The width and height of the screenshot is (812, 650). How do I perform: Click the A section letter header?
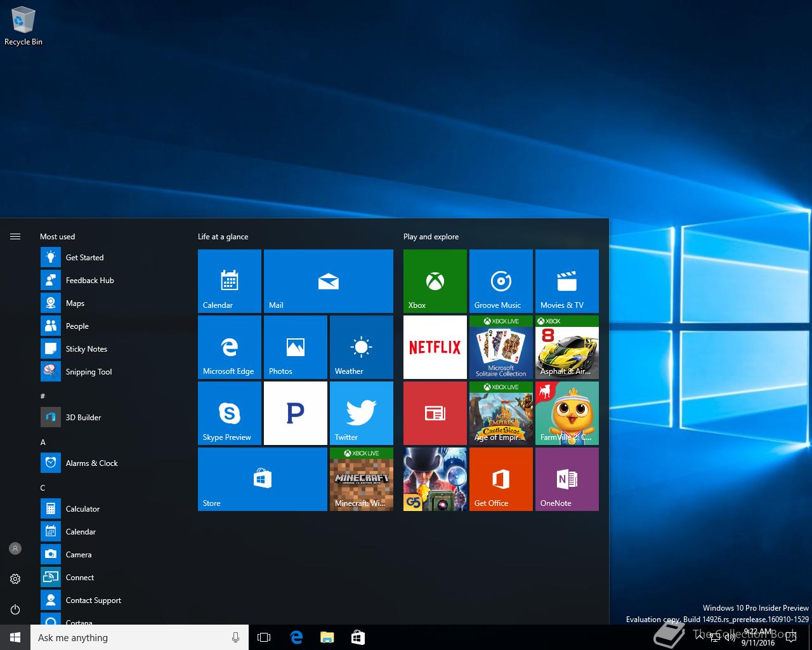click(43, 442)
